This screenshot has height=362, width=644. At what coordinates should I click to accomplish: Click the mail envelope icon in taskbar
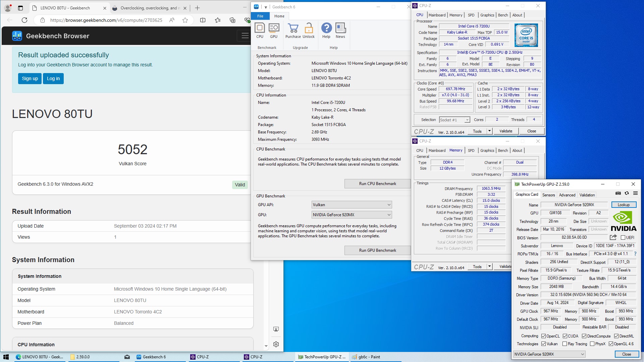point(127,357)
